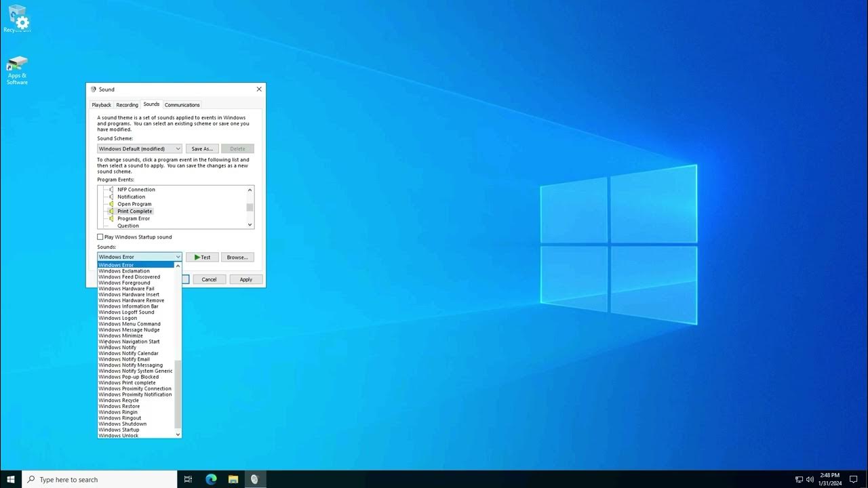This screenshot has width=868, height=488.
Task: Click the yellow speaker icon beside Print Complete
Action: pos(111,211)
